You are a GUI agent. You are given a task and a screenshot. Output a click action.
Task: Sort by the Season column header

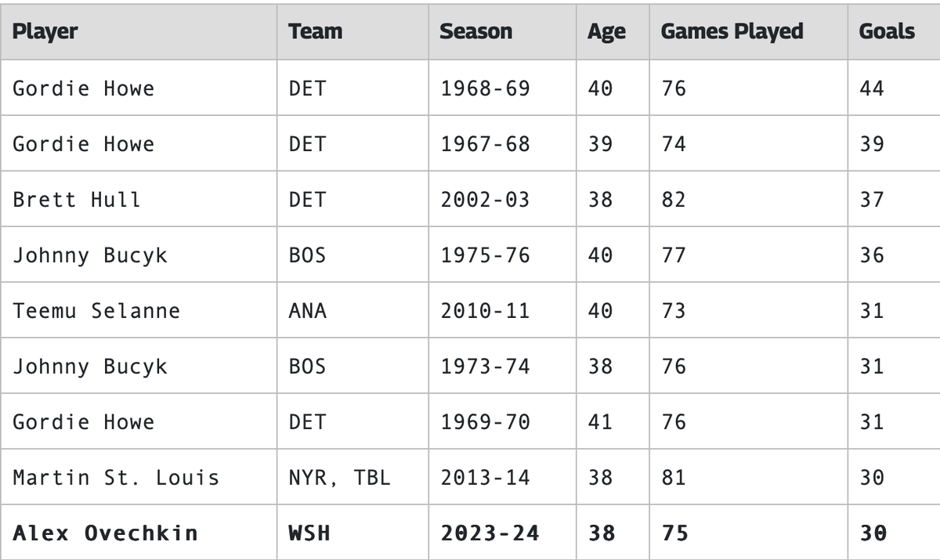coord(475,31)
